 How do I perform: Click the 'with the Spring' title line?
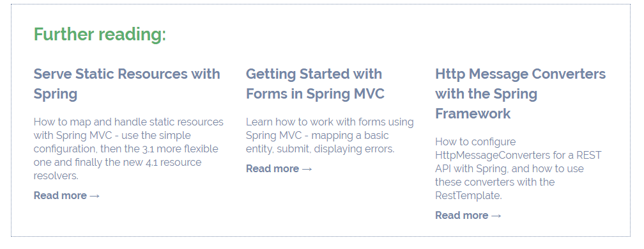tap(486, 94)
